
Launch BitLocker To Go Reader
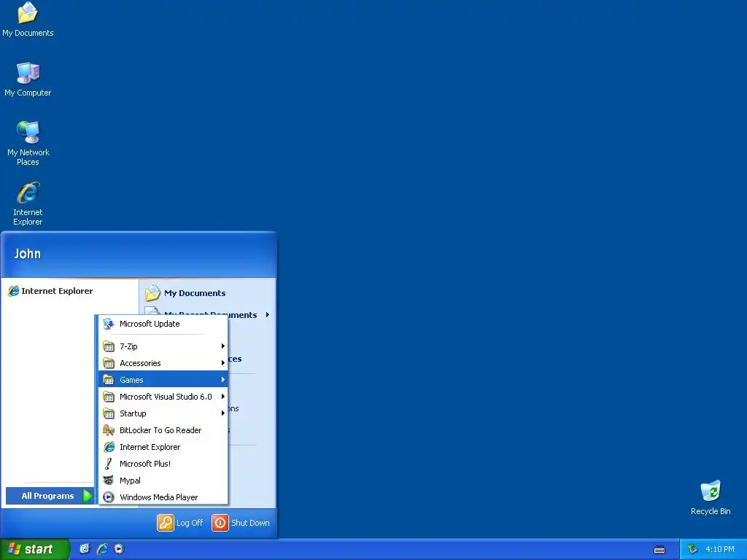click(x=163, y=430)
